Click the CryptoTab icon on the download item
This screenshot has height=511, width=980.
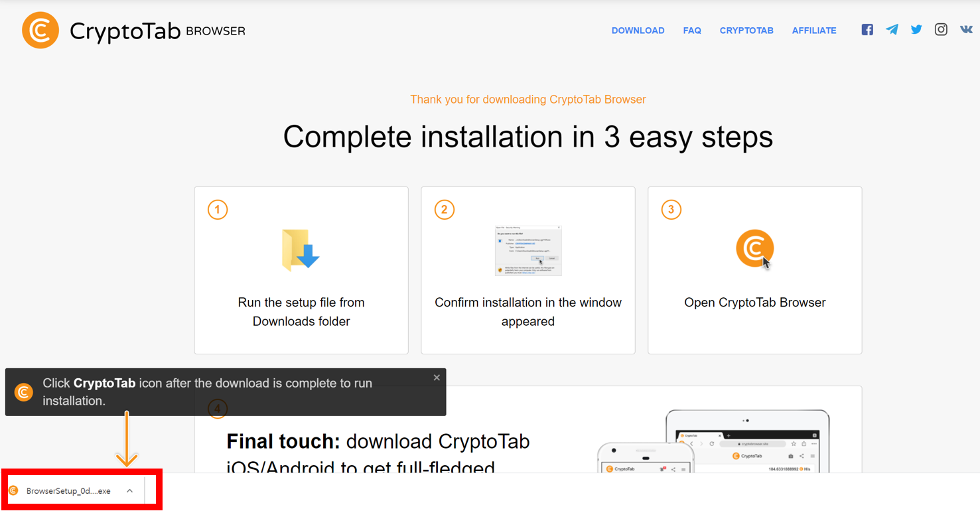pyautogui.click(x=13, y=491)
